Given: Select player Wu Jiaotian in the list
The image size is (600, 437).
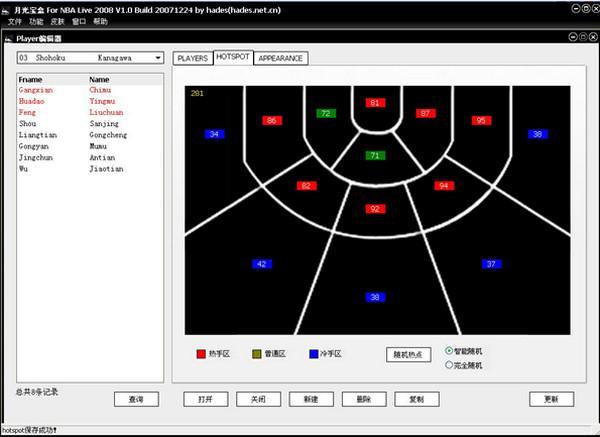Looking at the screenshot, I should (x=90, y=169).
